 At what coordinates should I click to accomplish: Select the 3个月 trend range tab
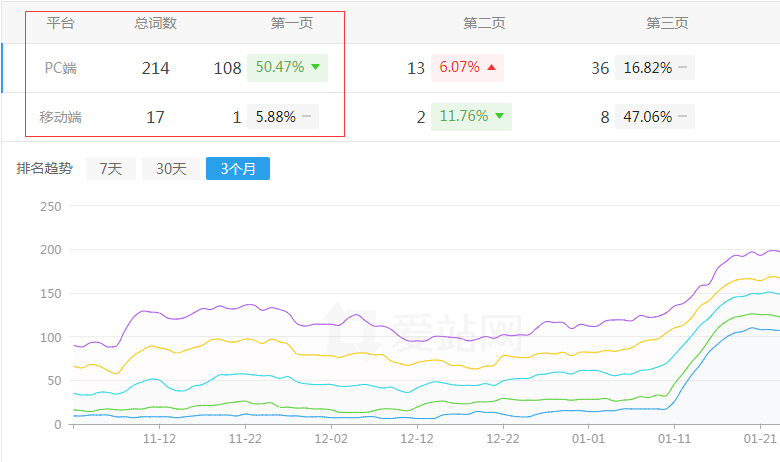238,169
